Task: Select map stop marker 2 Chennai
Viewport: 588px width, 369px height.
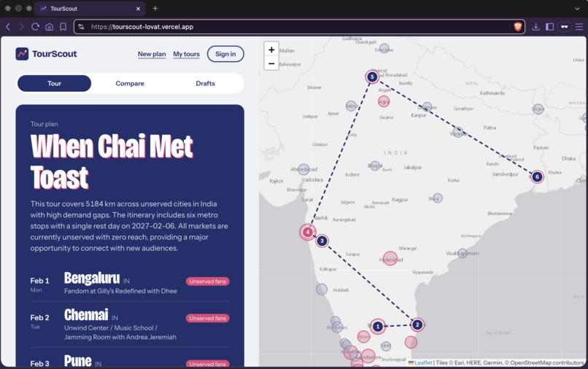Action: tap(417, 325)
